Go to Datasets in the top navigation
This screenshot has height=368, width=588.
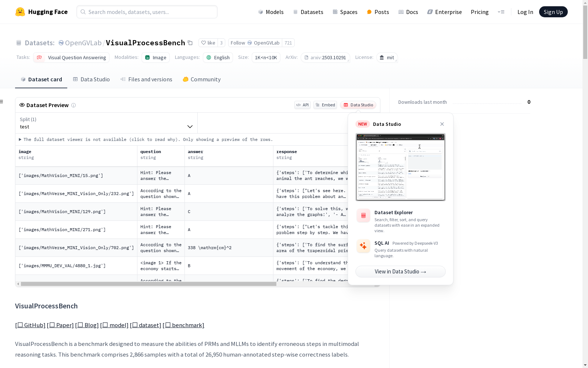[x=308, y=12]
